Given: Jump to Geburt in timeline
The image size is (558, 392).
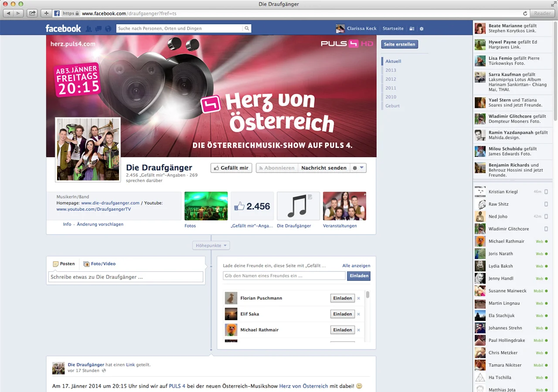Looking at the screenshot, I should 392,106.
